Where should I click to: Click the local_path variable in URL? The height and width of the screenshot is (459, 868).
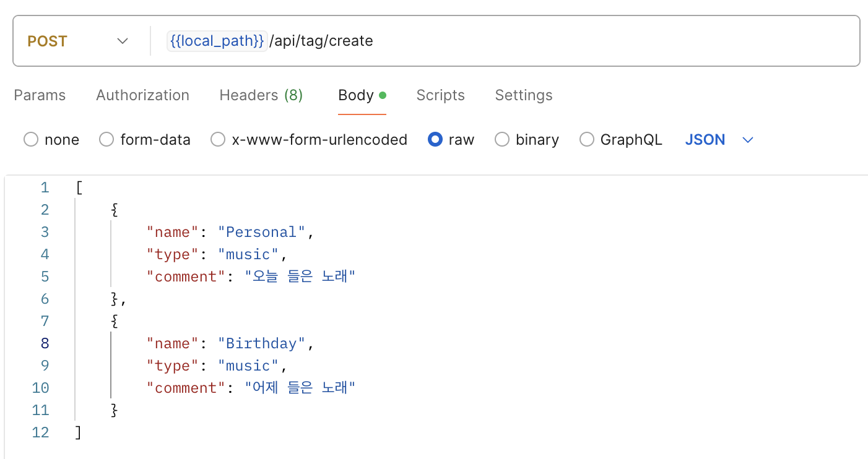(217, 41)
